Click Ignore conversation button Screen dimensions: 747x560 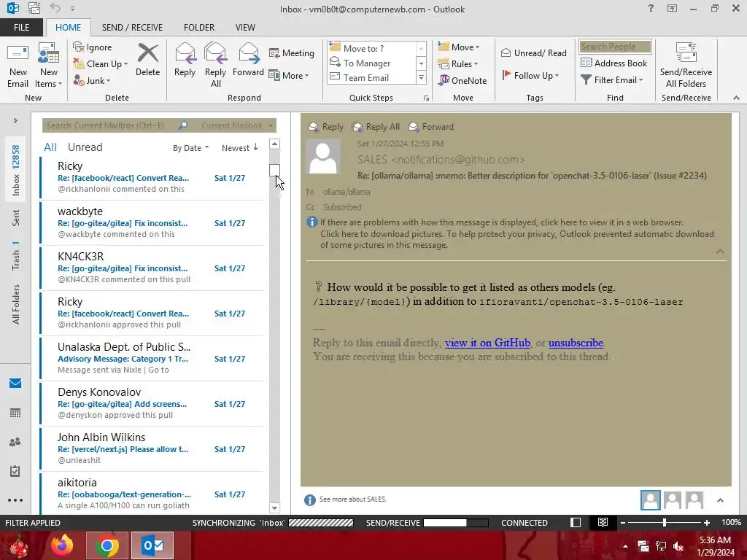pos(93,47)
